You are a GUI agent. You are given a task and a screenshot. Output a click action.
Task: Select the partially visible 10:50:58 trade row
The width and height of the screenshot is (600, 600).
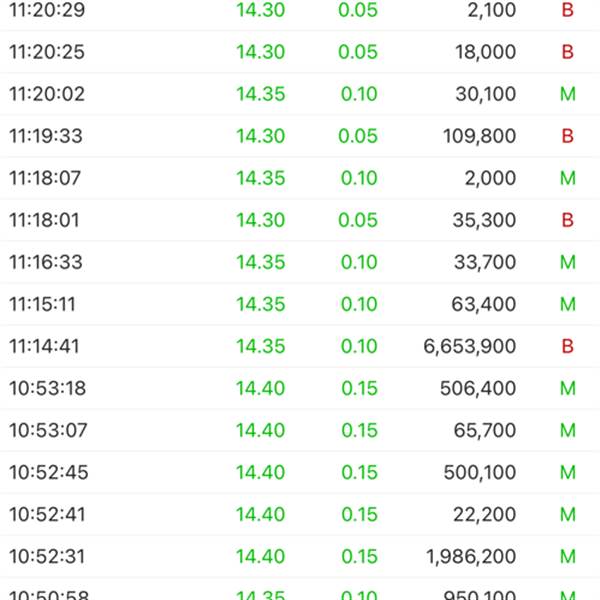point(300,589)
